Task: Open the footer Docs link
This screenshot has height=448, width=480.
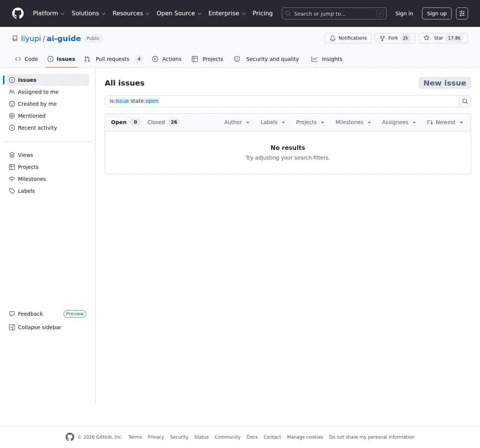Action: [x=252, y=437]
